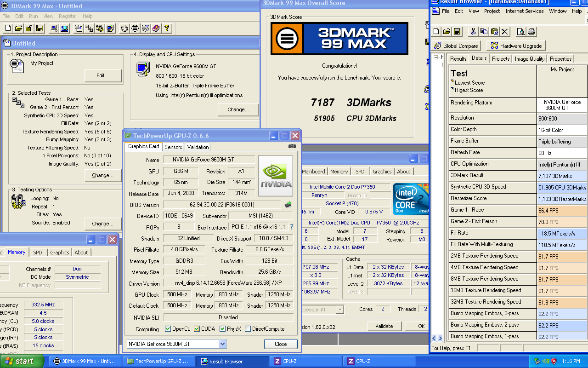Image resolution: width=588 pixels, height=368 pixels.
Task: Click the Bus Interface question mark in GPU-Z
Action: 291,227
